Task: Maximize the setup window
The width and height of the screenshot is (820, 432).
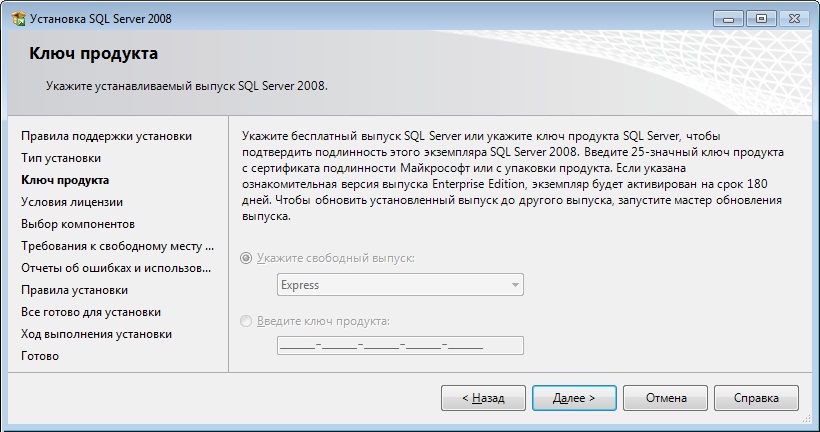Action: pyautogui.click(x=761, y=19)
